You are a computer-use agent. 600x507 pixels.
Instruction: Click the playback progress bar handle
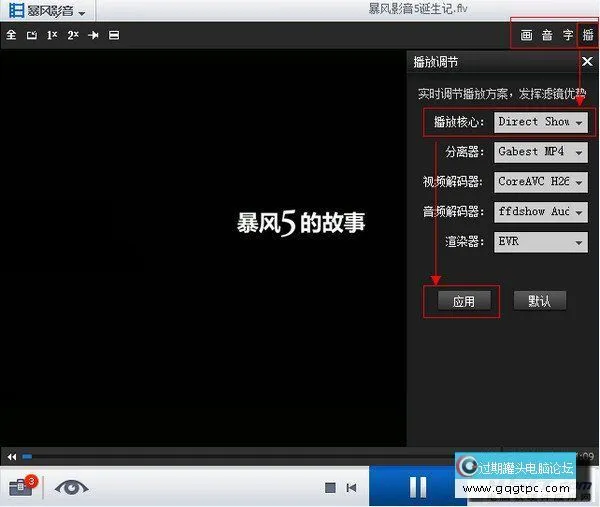click(27, 456)
